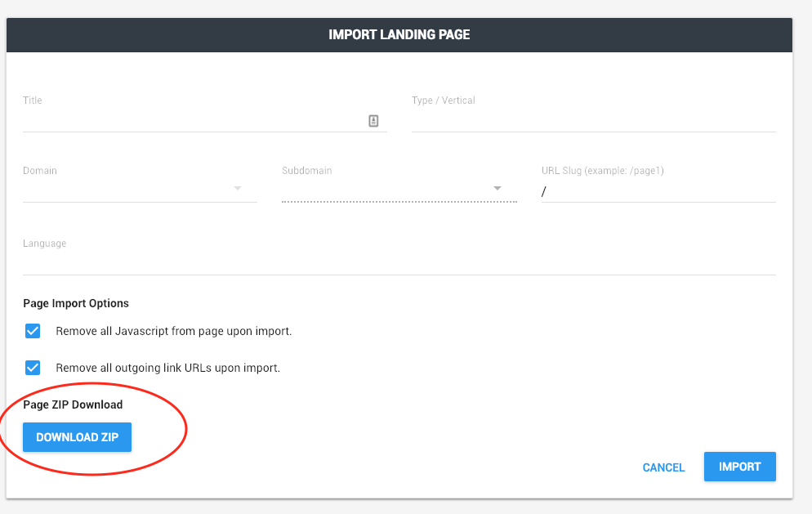
Task: Click into the URL Slug field
Action: 658,192
